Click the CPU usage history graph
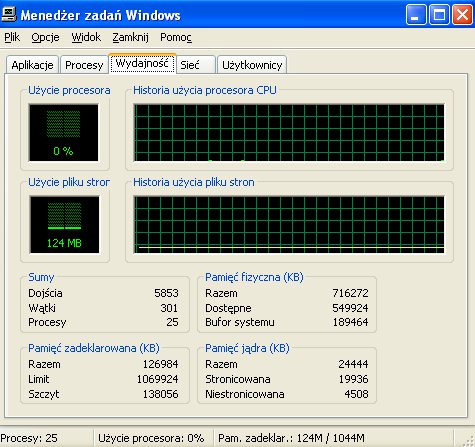The height and width of the screenshot is (447, 475). [289, 132]
